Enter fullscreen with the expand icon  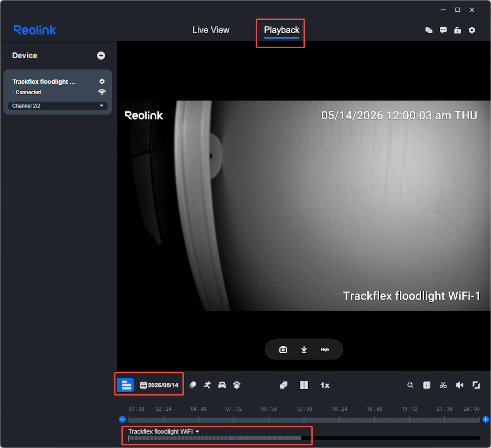[476, 385]
